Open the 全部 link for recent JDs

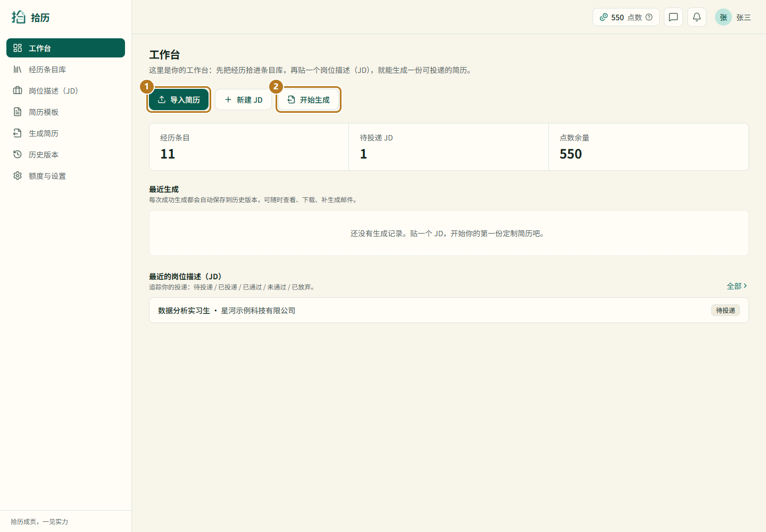(737, 286)
